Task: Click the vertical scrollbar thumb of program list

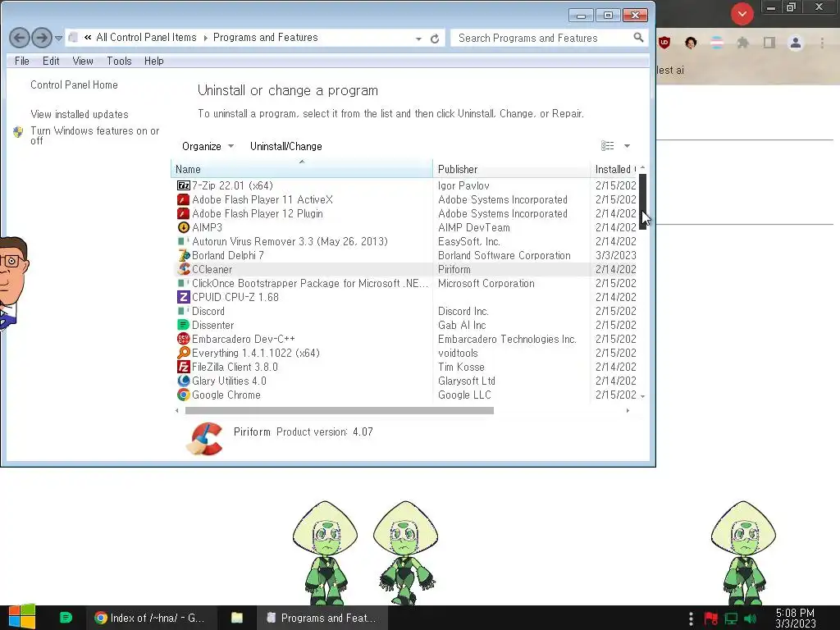Action: (643, 201)
